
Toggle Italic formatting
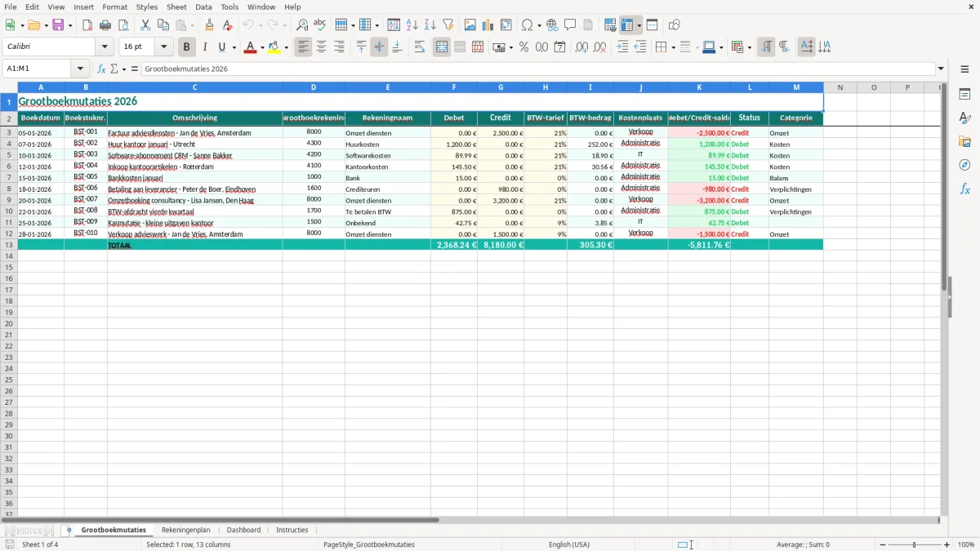(x=205, y=47)
